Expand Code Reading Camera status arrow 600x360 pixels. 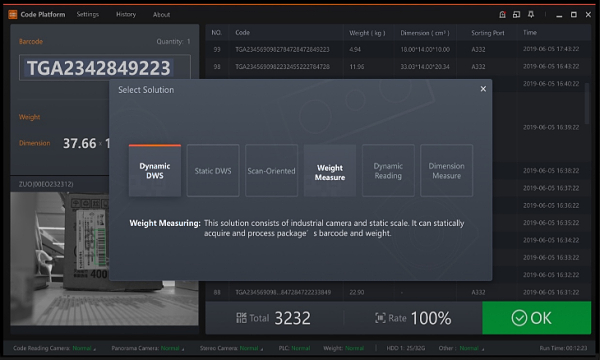(x=95, y=349)
